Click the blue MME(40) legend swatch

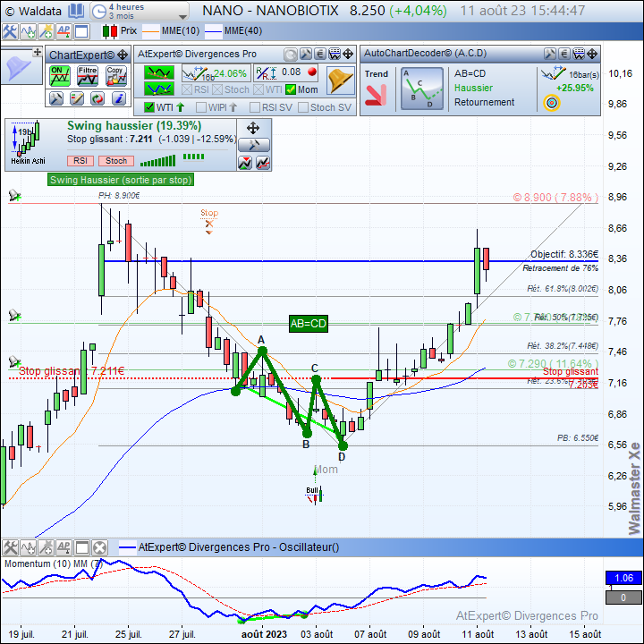click(213, 31)
